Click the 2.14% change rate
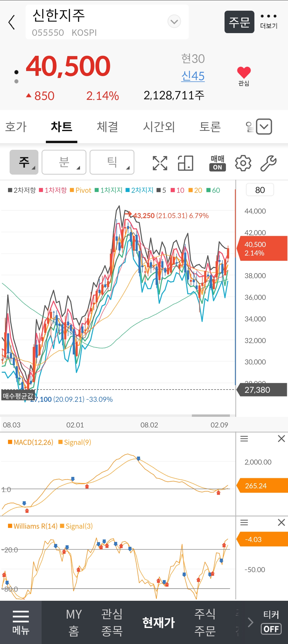Image resolution: width=288 pixels, height=644 pixels. (102, 96)
